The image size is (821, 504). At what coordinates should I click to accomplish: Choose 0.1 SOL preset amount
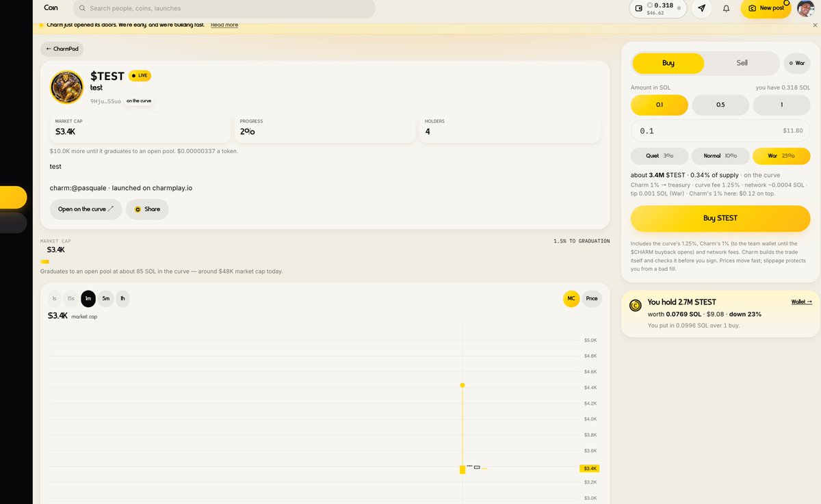[x=660, y=105]
